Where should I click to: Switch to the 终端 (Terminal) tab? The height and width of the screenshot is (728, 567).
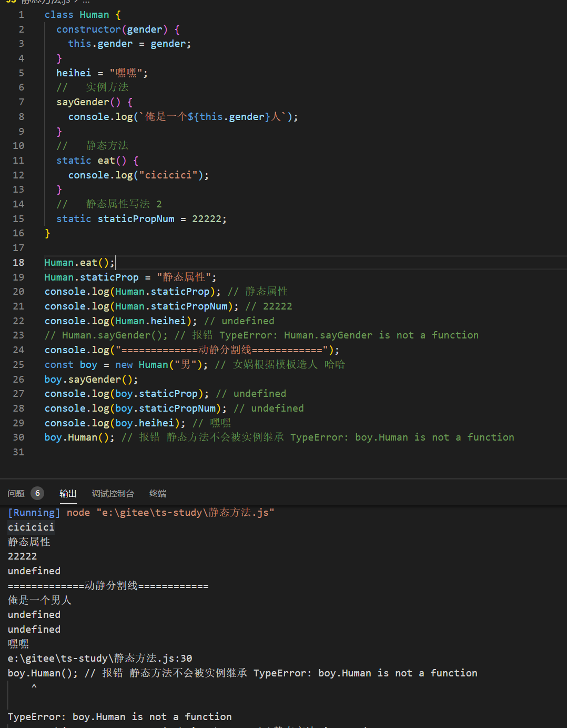pyautogui.click(x=158, y=493)
